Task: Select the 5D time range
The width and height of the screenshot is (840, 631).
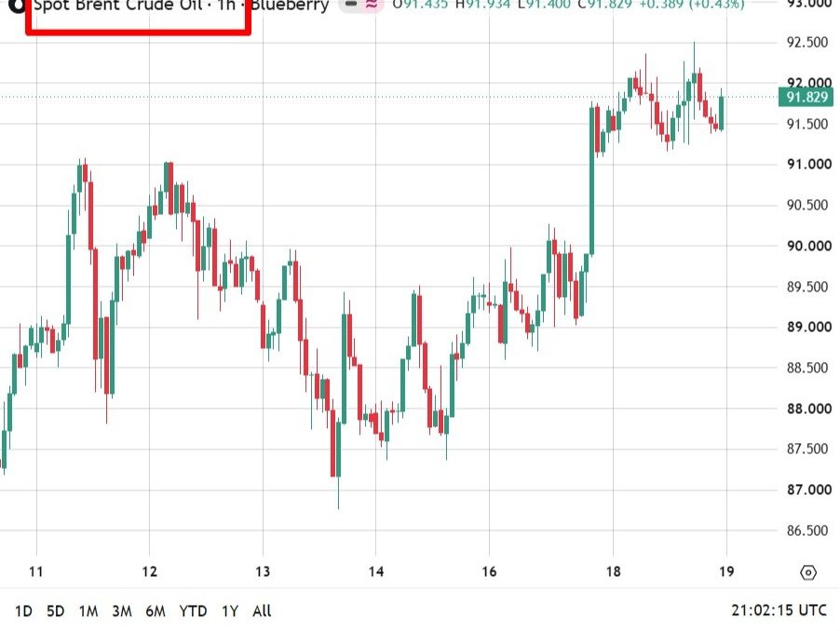Action: pos(55,611)
